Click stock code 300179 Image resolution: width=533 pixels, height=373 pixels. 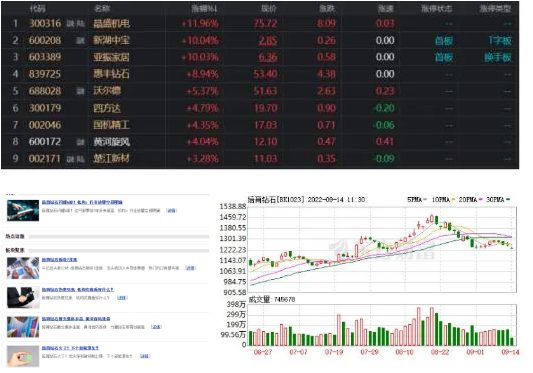tap(45, 108)
